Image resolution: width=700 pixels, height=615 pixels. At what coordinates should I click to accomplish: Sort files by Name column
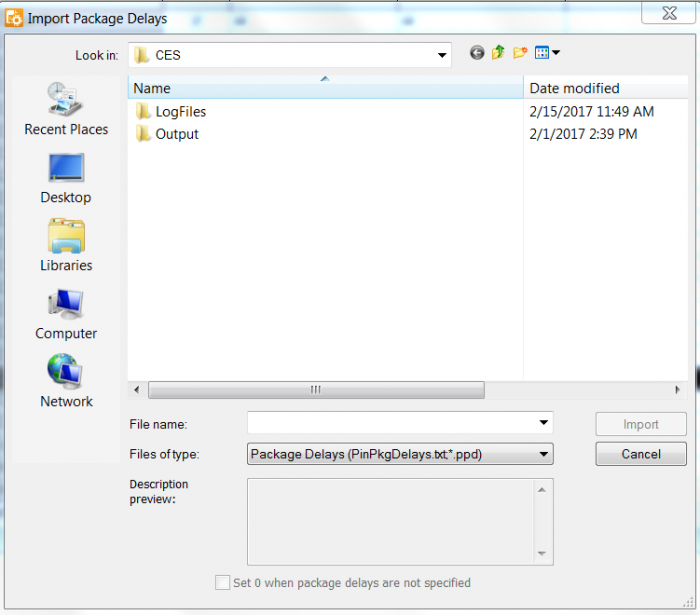325,87
